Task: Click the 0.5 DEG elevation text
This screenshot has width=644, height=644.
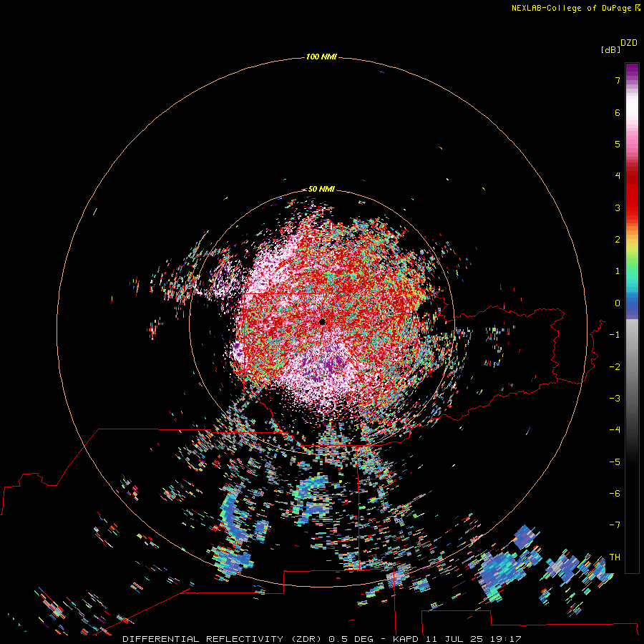Action: (x=351, y=639)
